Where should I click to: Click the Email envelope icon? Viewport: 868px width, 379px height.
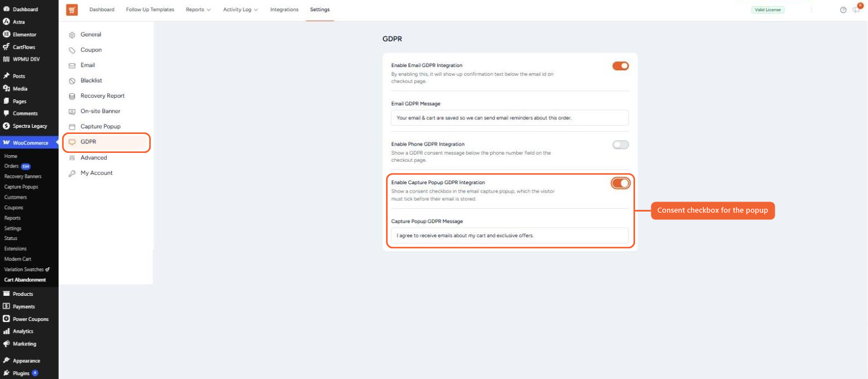tap(72, 65)
